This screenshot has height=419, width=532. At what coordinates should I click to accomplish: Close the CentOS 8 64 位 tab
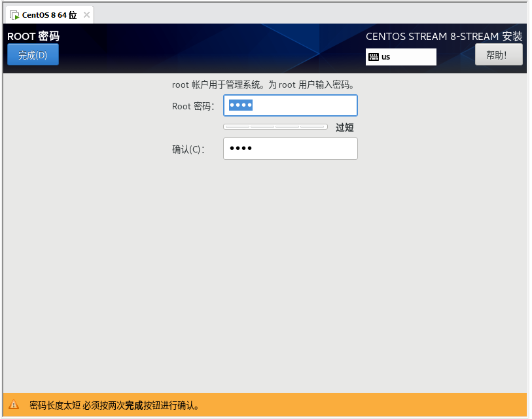pos(86,15)
